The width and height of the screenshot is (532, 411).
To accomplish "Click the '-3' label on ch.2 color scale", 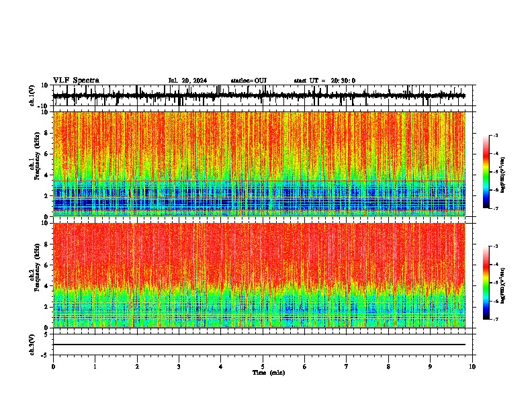I will coord(496,246).
